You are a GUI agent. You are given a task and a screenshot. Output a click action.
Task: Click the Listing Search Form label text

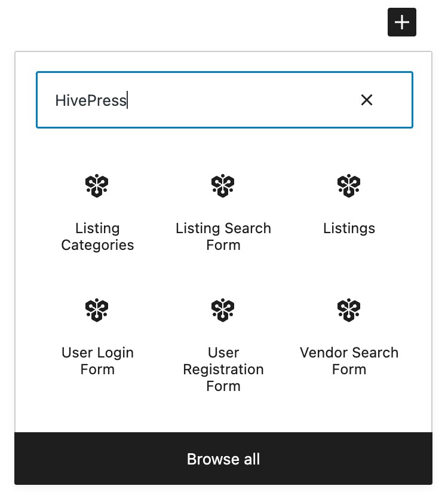coord(223,236)
